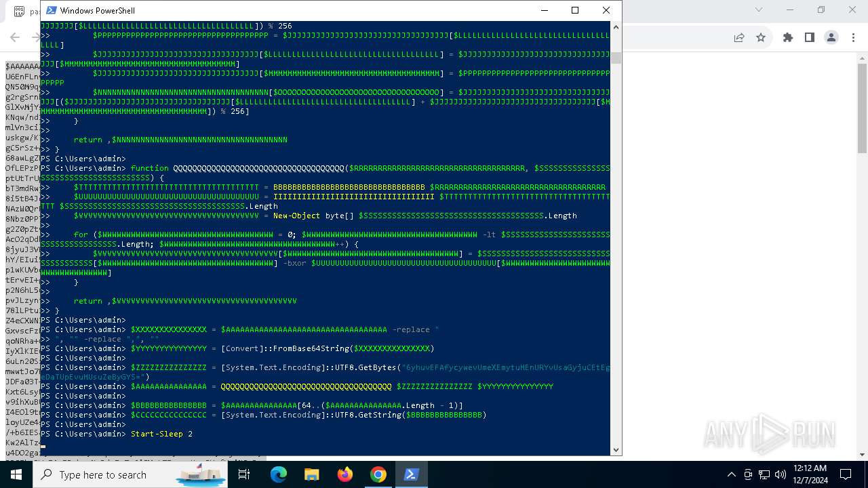868x488 pixels.
Task: Click the PowerShell vertical scrollbar thumb
Action: pos(616,58)
